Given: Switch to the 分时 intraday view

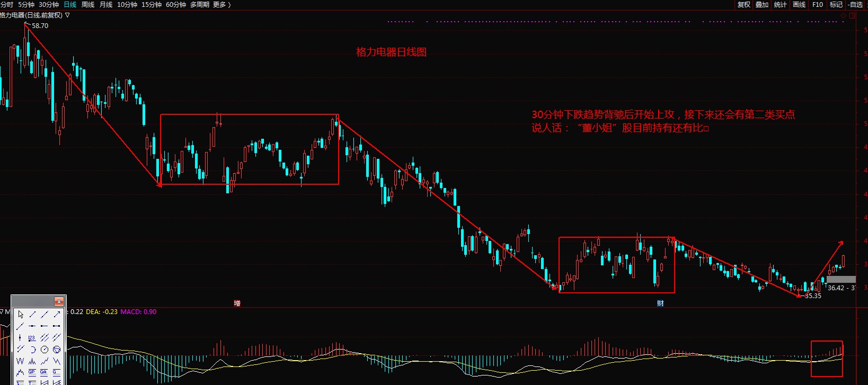Looking at the screenshot, I should [6, 4].
